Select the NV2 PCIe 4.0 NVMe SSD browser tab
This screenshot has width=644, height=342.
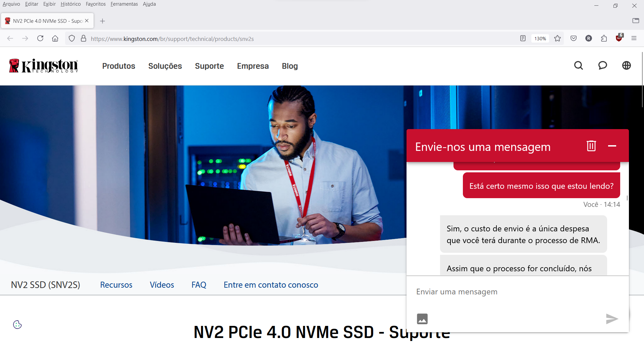point(47,21)
